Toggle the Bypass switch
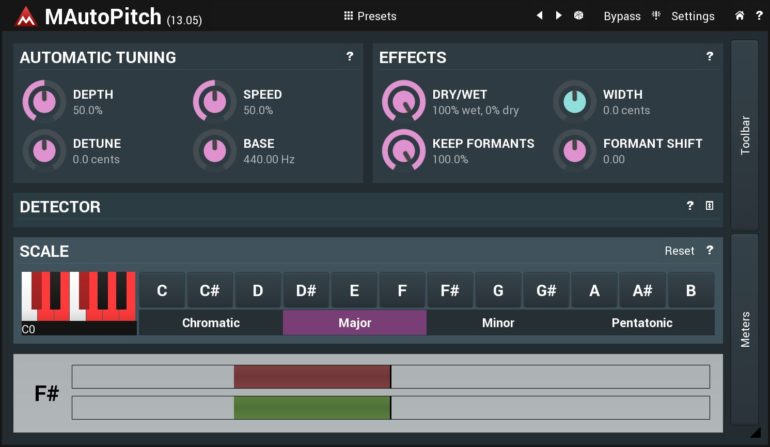770x447 pixels. point(621,16)
